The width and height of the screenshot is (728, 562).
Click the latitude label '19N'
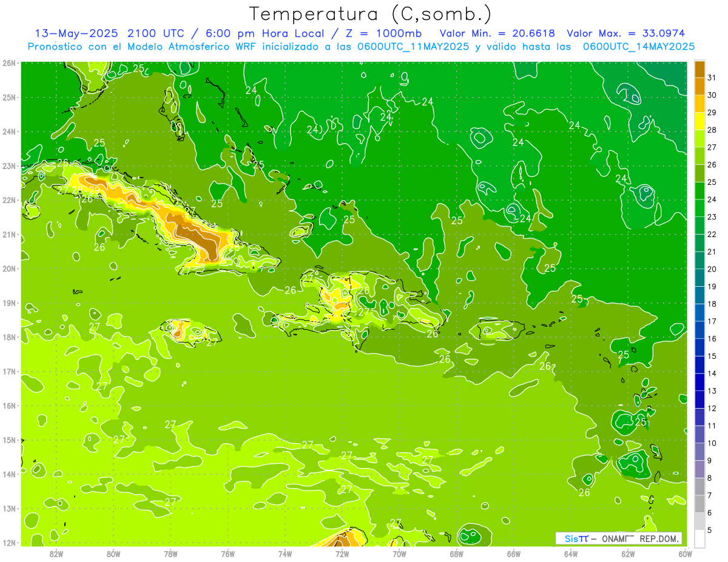pyautogui.click(x=9, y=303)
